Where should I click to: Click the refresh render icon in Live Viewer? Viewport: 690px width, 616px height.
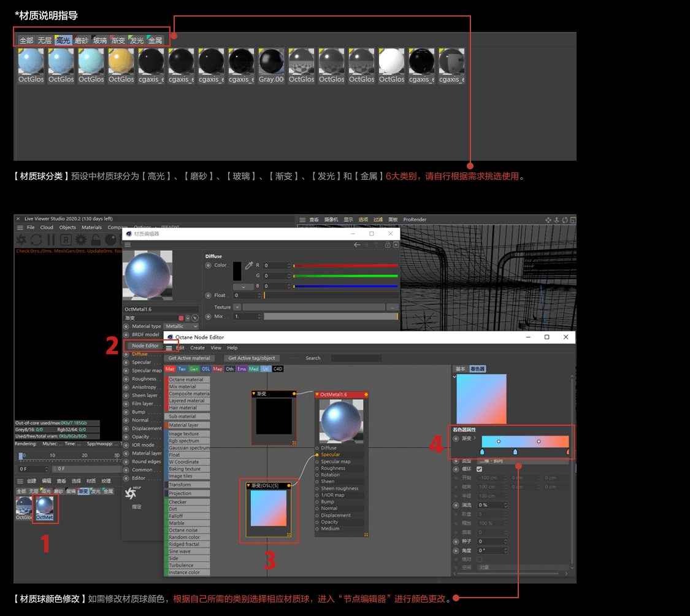[x=37, y=240]
